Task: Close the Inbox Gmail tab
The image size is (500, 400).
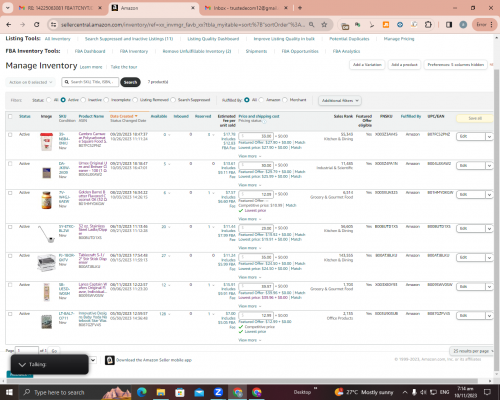Action: click(286, 8)
